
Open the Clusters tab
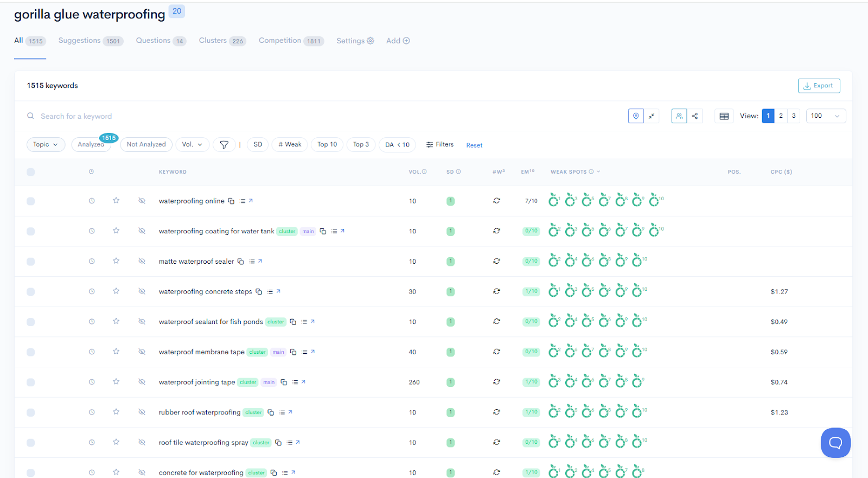222,41
